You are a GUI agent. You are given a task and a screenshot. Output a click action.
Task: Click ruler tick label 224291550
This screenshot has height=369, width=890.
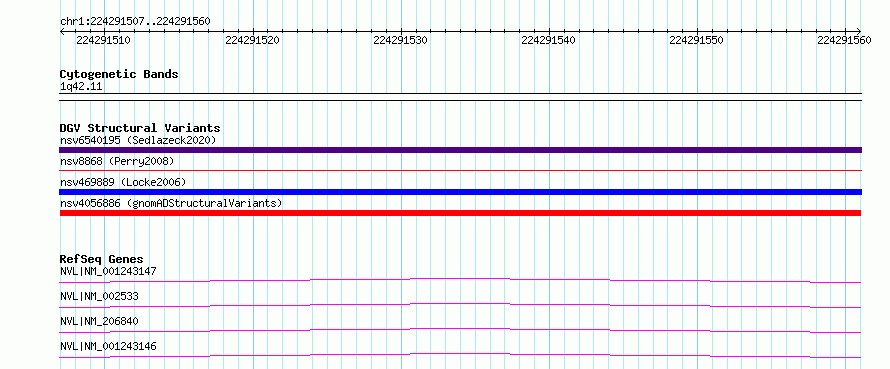click(696, 40)
